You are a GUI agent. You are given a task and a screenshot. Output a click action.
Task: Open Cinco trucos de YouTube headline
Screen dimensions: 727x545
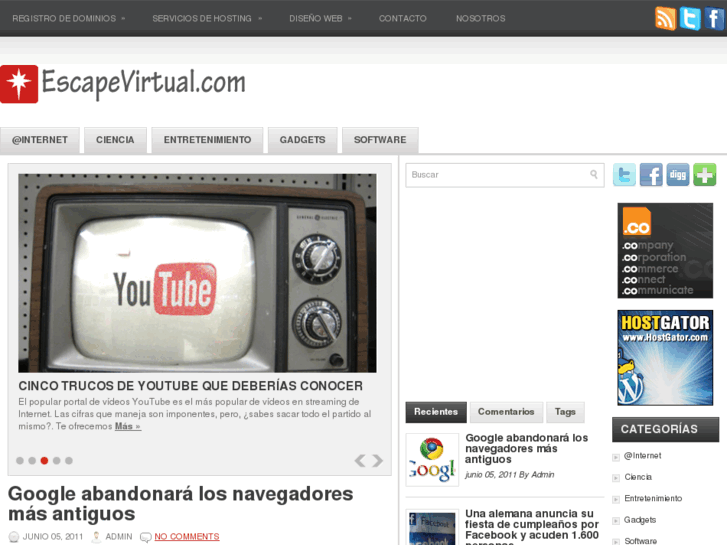[191, 386]
